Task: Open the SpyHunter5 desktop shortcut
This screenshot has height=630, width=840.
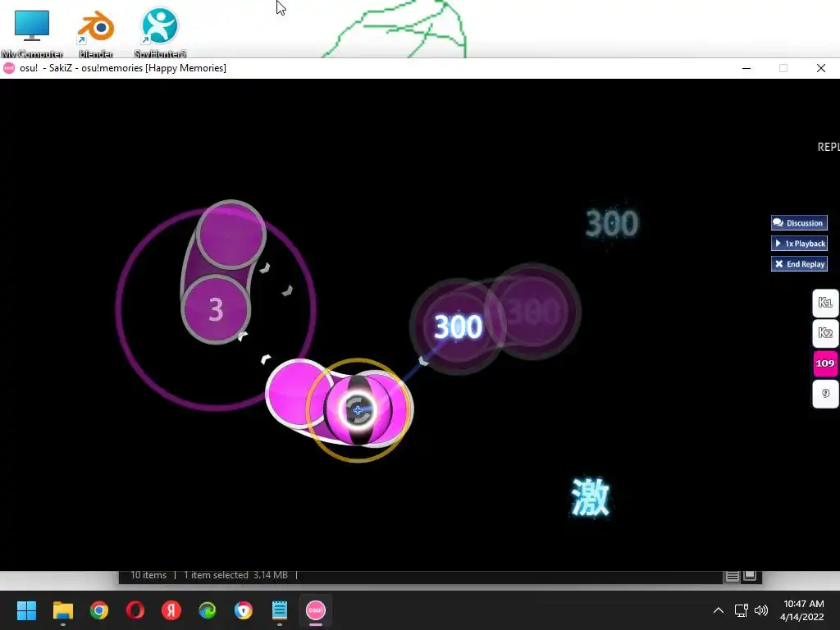Action: coord(160,33)
